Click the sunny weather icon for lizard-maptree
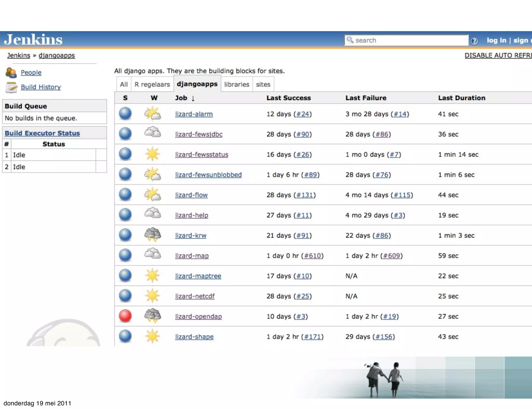The image size is (532, 409). tap(152, 275)
